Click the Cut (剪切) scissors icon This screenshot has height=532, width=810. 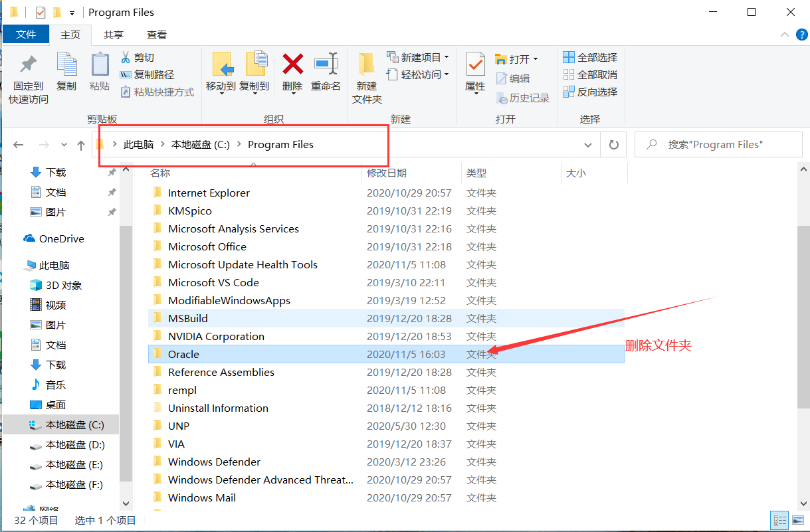click(125, 58)
